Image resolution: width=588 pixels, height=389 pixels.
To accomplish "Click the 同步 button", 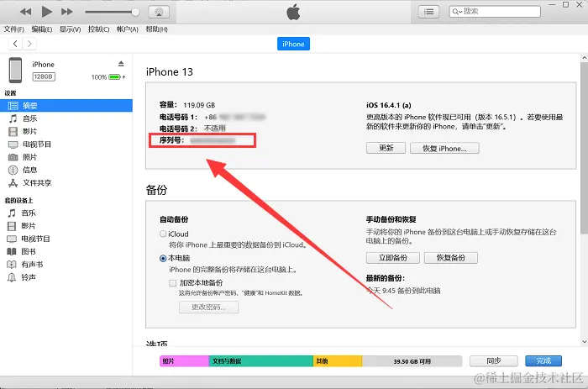I will (x=494, y=361).
